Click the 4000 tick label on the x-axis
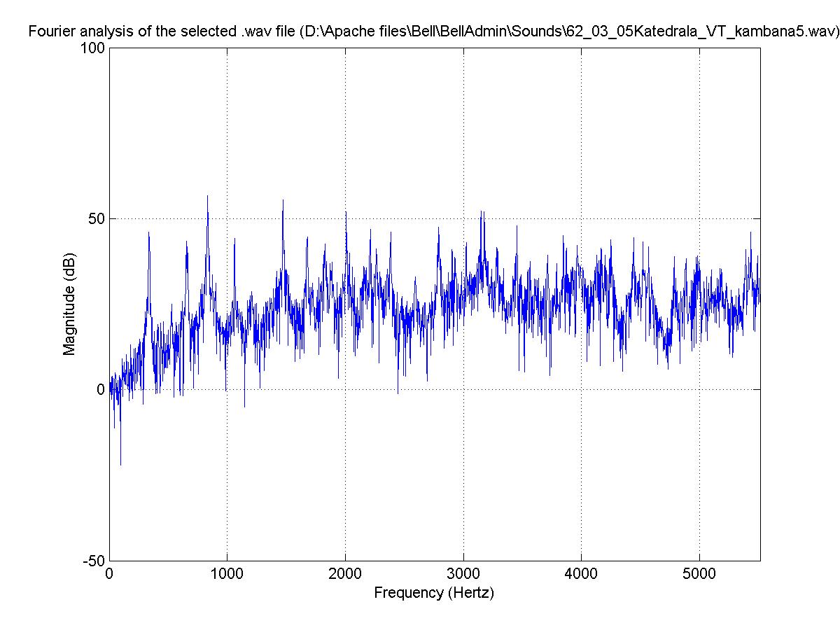840x630 pixels. point(581,573)
